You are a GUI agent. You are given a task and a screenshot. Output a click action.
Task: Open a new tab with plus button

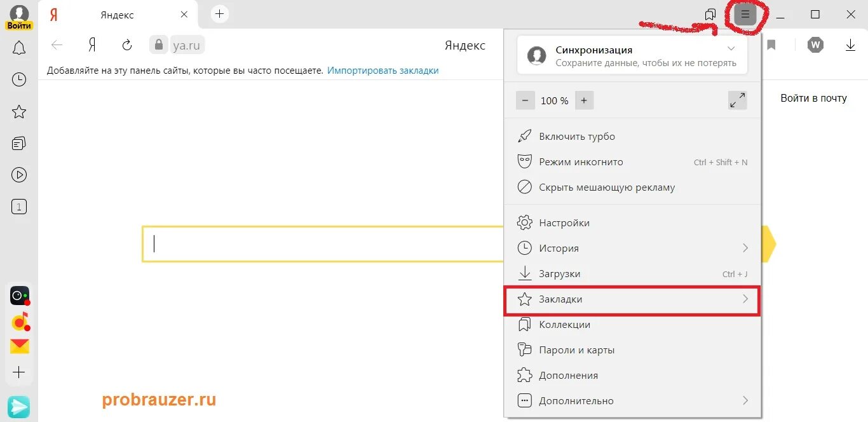(219, 14)
